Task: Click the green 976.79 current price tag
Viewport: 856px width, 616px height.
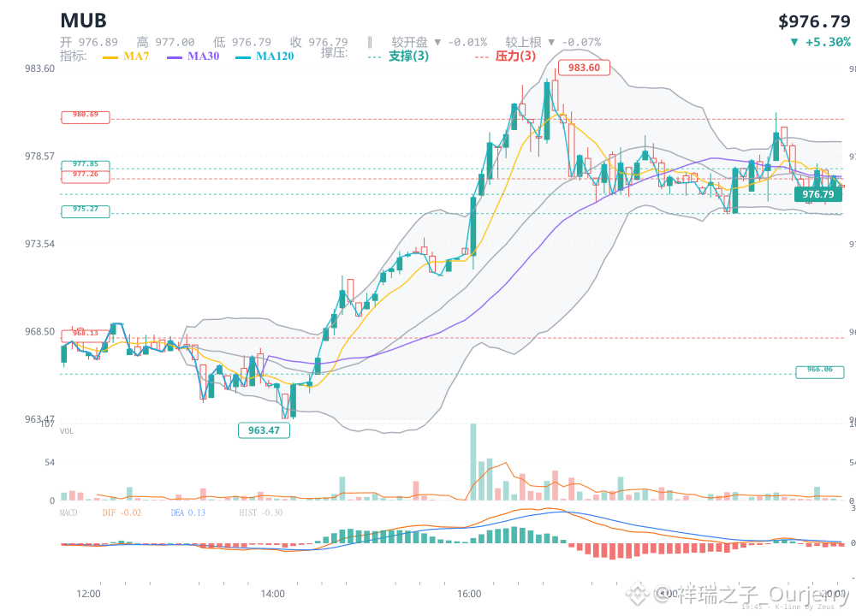Action: coord(817,194)
